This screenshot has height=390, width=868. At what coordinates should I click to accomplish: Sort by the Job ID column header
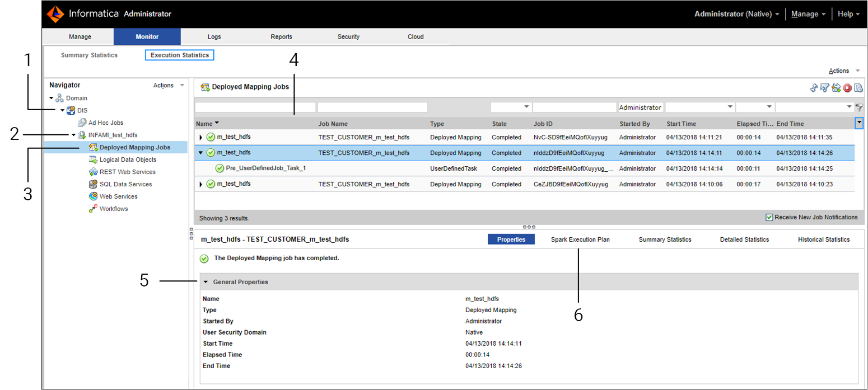coord(543,124)
